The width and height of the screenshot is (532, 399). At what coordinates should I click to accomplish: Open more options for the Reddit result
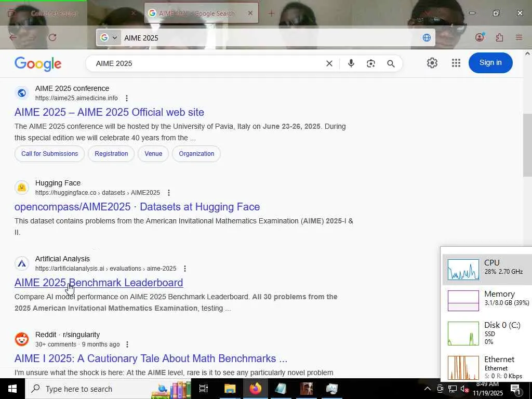click(x=127, y=344)
